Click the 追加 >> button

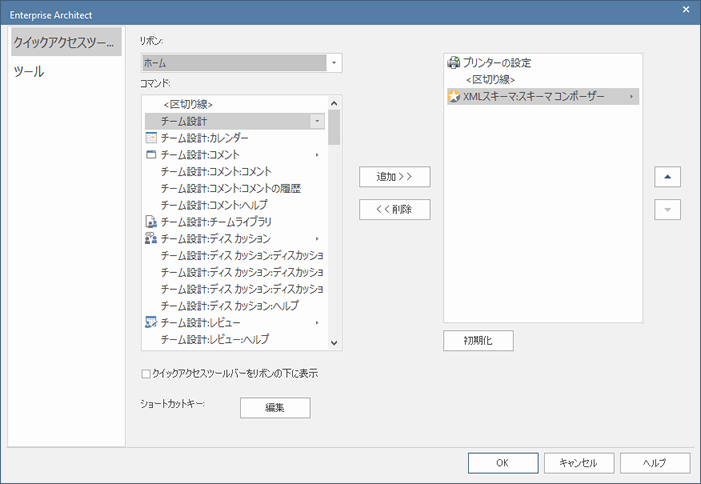pyautogui.click(x=395, y=177)
